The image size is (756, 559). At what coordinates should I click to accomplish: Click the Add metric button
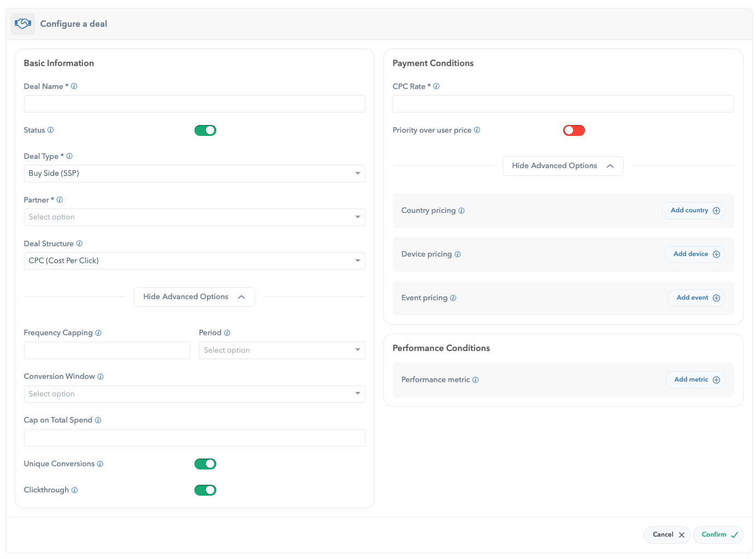(695, 380)
